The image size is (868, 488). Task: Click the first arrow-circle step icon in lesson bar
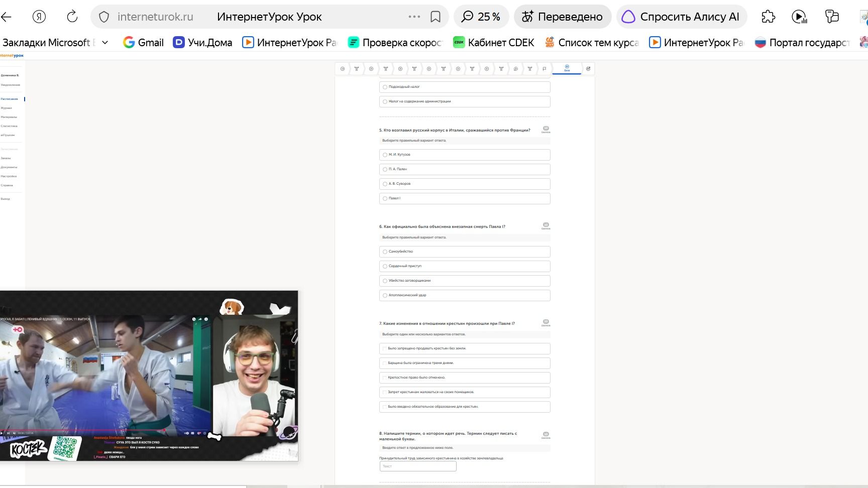click(343, 69)
